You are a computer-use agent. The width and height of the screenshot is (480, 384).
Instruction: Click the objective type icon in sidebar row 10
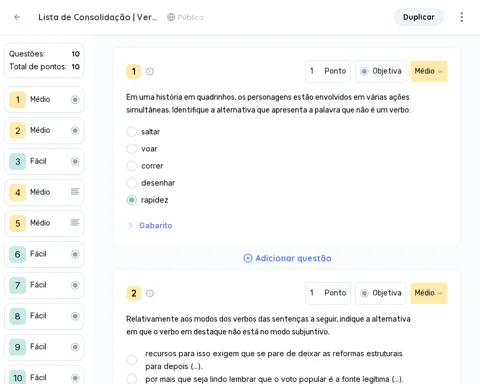click(x=75, y=378)
